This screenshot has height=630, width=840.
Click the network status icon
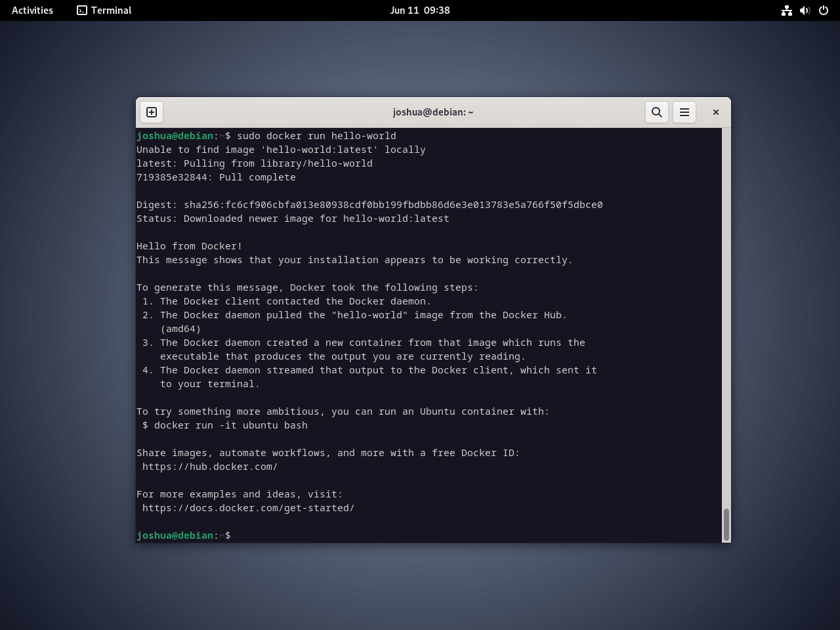(x=787, y=10)
